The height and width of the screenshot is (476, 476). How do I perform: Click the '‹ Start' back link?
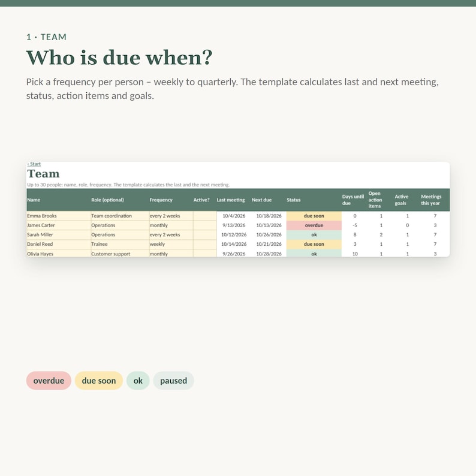(34, 164)
